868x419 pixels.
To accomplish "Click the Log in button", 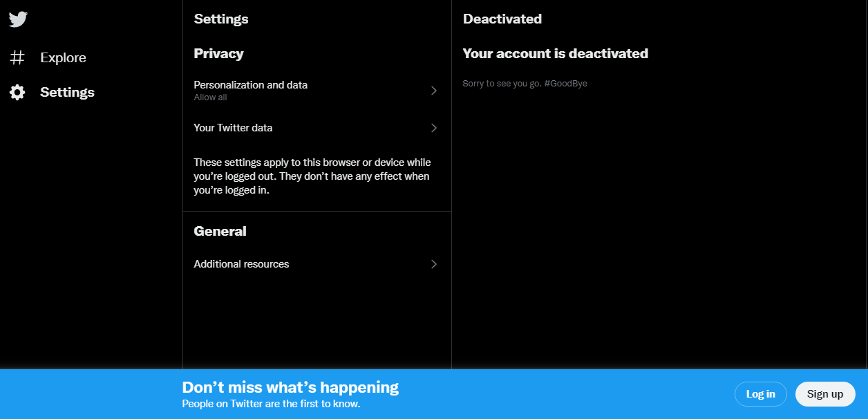I will pyautogui.click(x=761, y=394).
